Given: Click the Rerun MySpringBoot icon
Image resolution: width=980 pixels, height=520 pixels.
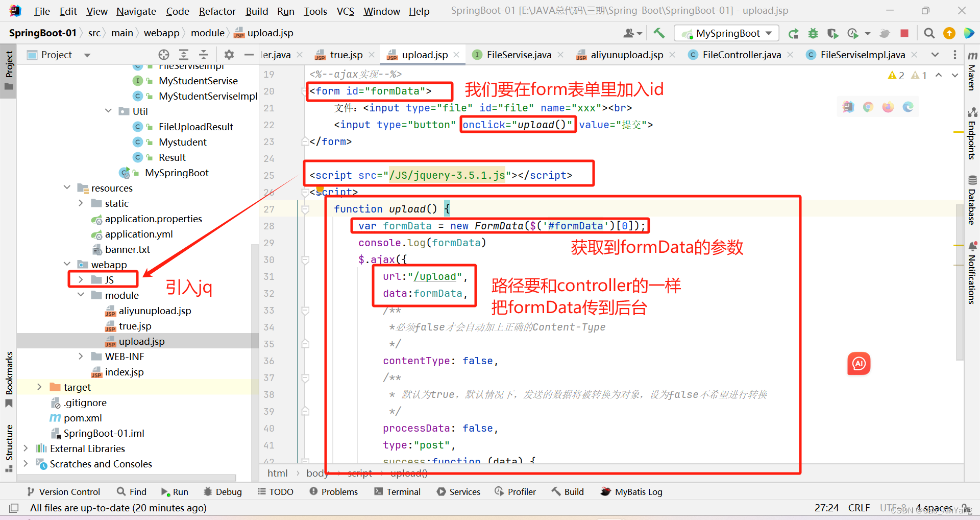Looking at the screenshot, I should point(793,34).
